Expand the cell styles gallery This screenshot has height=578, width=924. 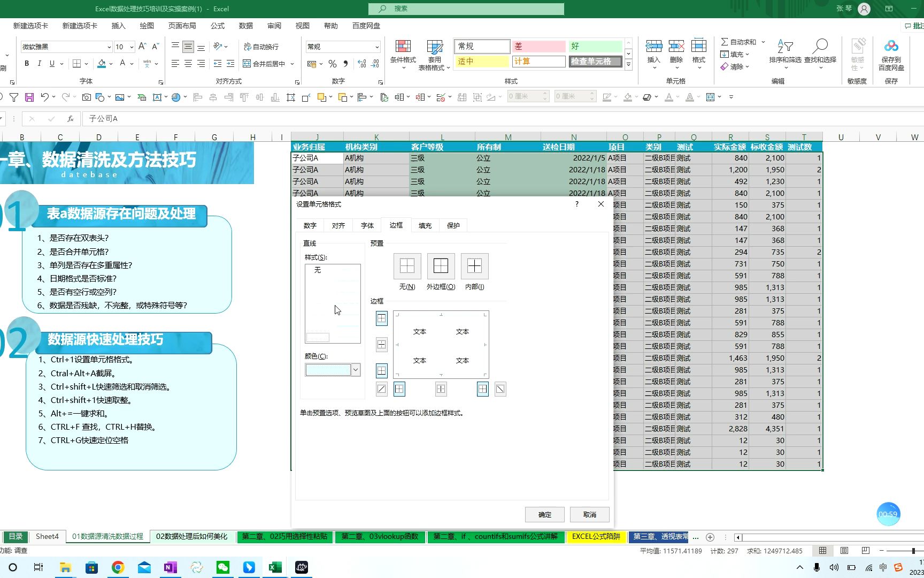pyautogui.click(x=629, y=65)
